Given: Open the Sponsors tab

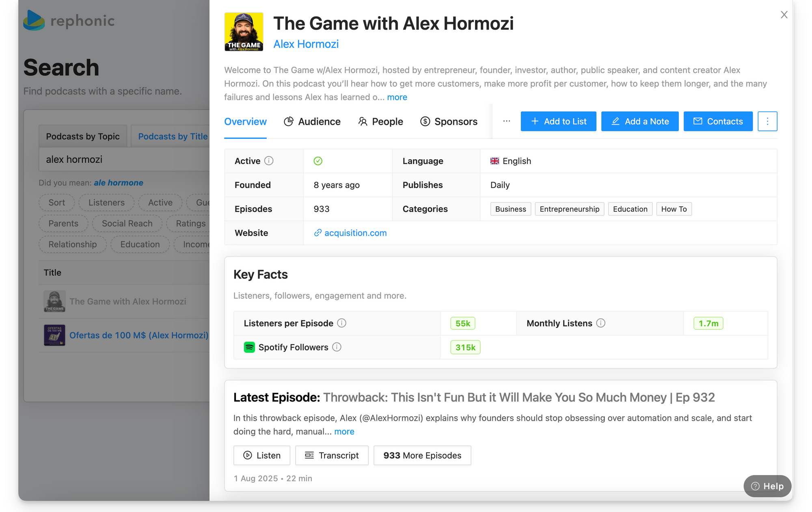Looking at the screenshot, I should pyautogui.click(x=449, y=121).
